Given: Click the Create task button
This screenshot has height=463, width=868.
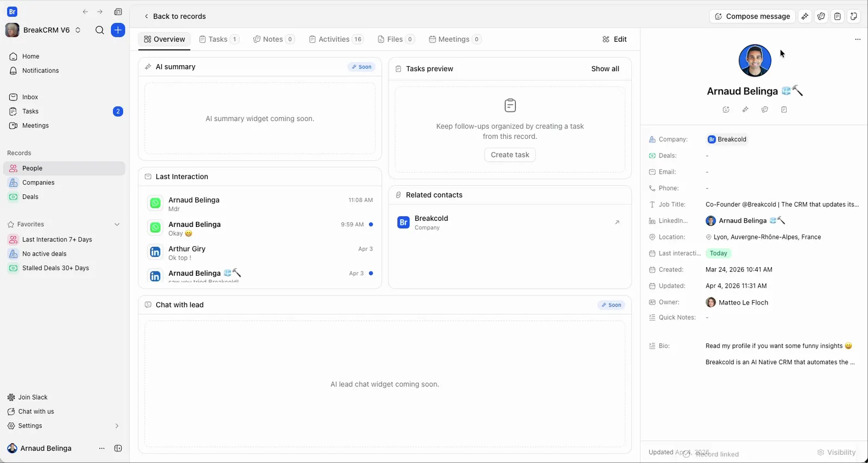Looking at the screenshot, I should tap(510, 155).
